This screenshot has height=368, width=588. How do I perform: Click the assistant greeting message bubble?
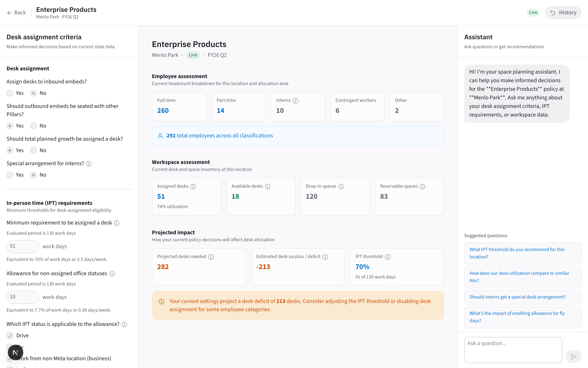pos(517,93)
